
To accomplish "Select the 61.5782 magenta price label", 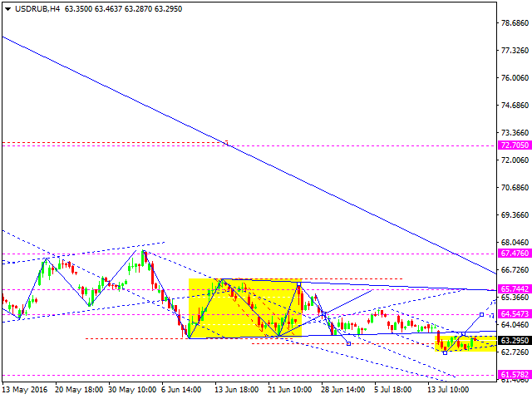I will point(515,375).
